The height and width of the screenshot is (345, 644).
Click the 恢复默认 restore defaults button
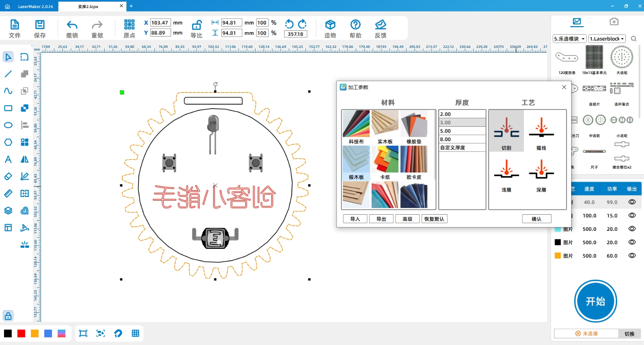point(434,219)
